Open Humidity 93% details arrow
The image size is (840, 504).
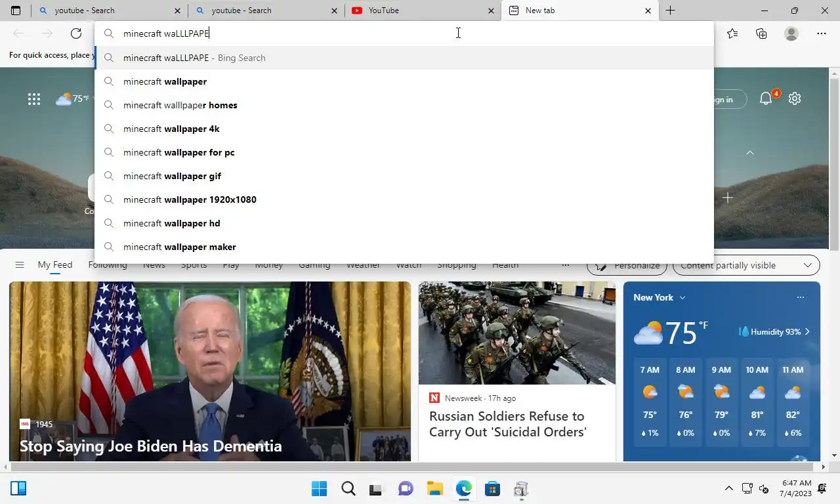[807, 332]
